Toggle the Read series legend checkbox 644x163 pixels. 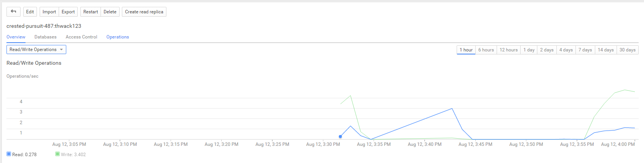[x=9, y=154]
